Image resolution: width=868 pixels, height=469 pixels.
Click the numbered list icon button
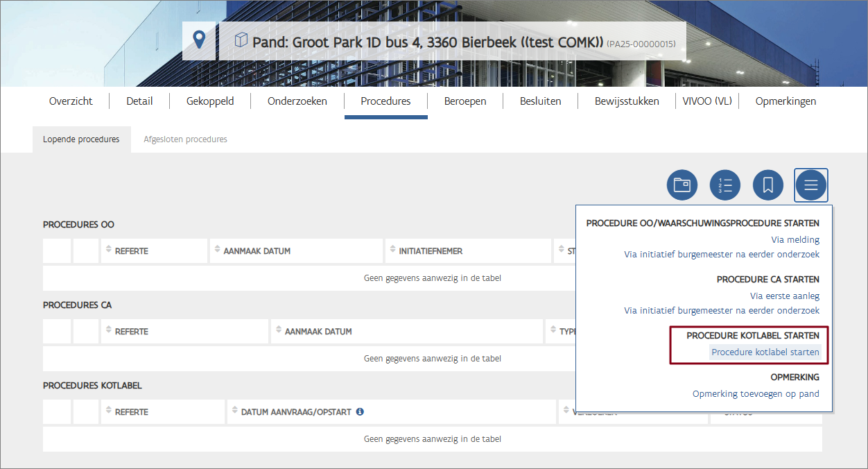point(725,185)
